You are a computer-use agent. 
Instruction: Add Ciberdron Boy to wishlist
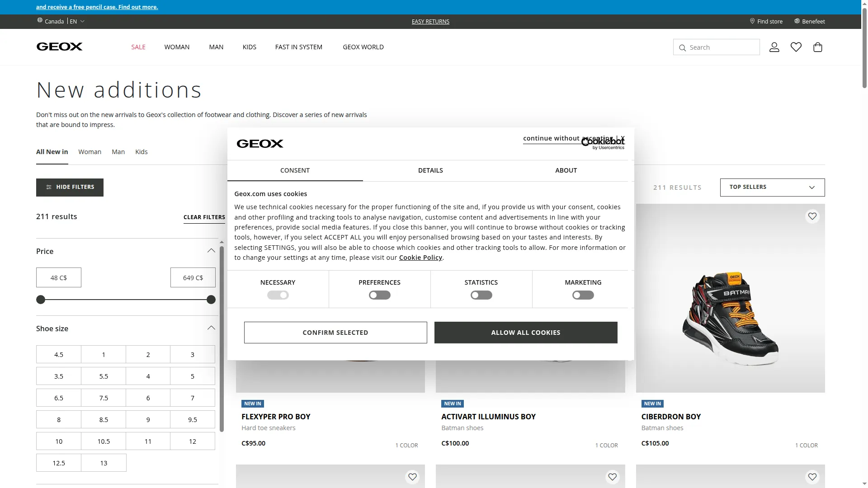coord(812,216)
